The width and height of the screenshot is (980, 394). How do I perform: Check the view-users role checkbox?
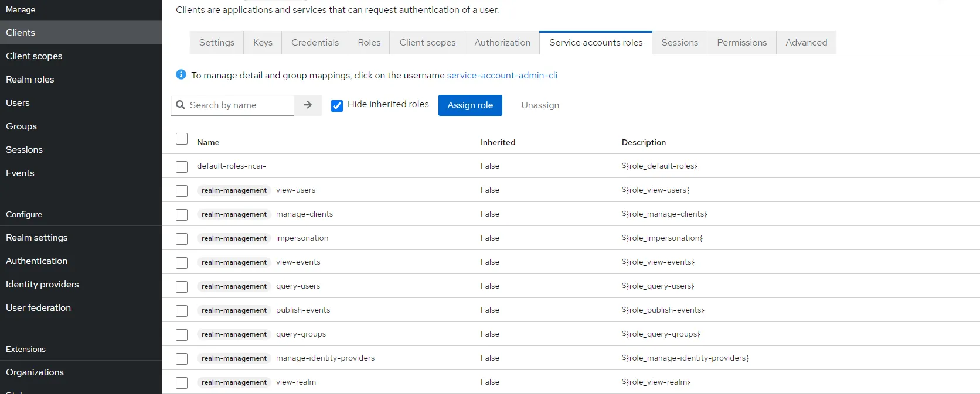pyautogui.click(x=182, y=191)
